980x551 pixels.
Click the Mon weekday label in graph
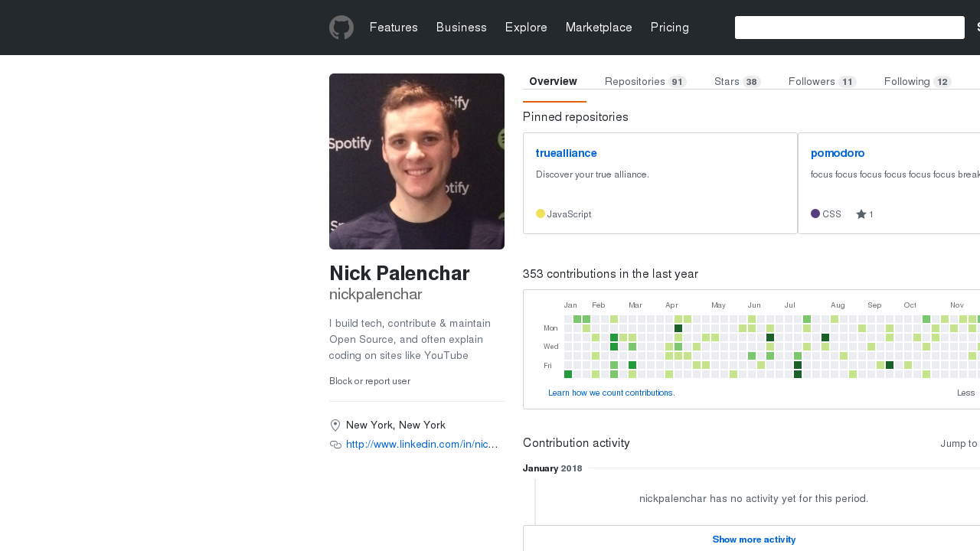pos(550,328)
